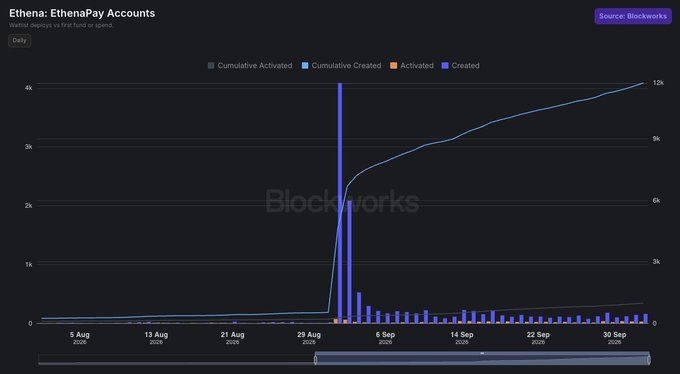
Task: Click the gray Cumulative Activated color swatch
Action: tap(211, 66)
